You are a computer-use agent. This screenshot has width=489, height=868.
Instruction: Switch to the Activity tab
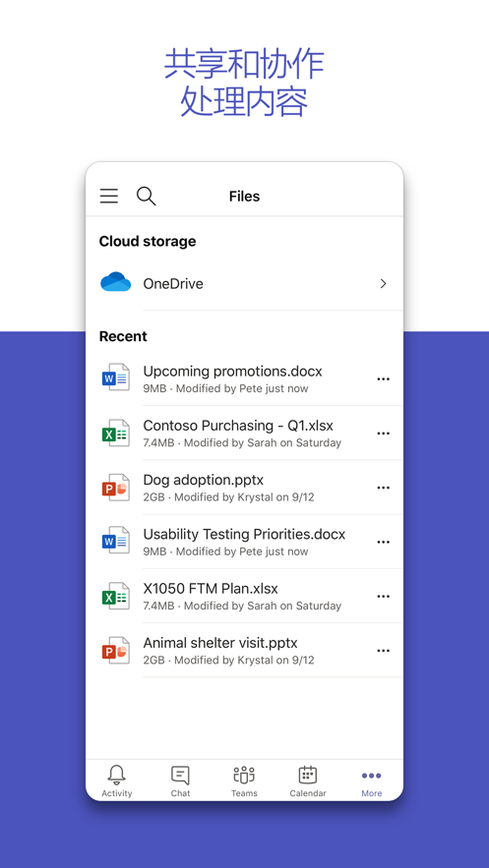117,781
